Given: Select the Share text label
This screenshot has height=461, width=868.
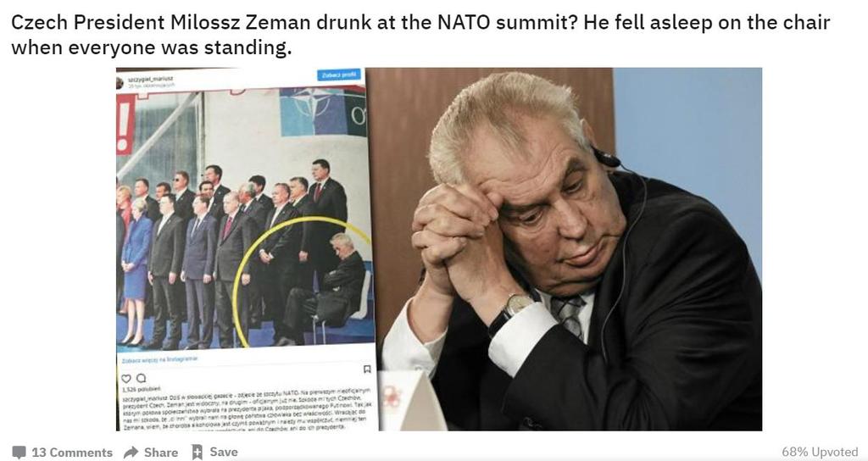Looking at the screenshot, I should coord(161,453).
